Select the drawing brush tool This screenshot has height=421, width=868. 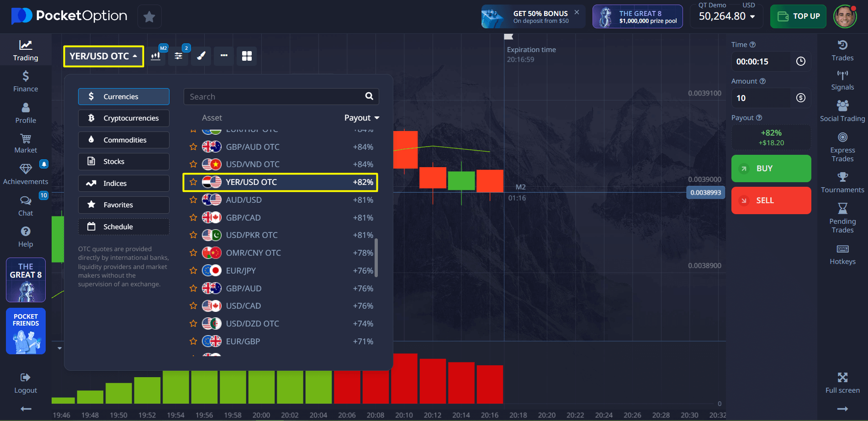(x=201, y=56)
